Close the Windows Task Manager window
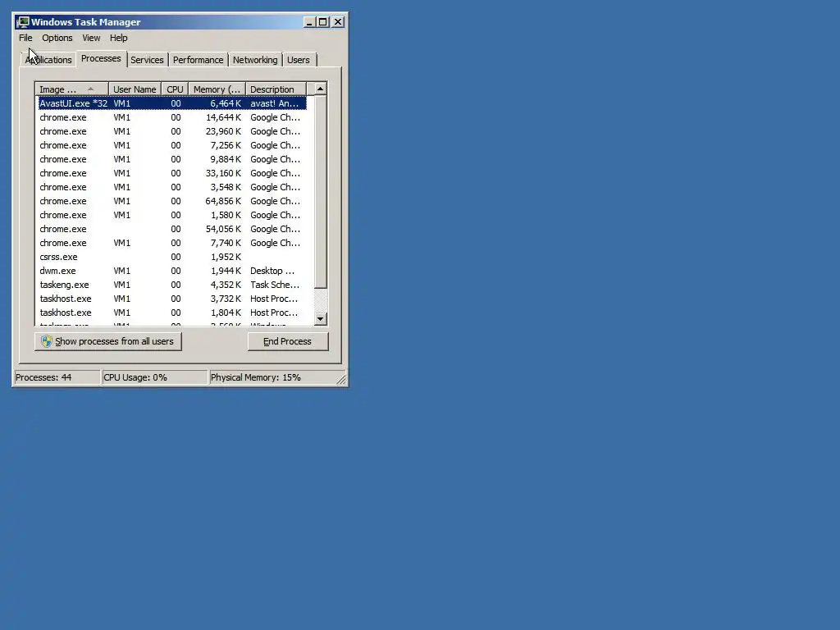Viewport: 840px width, 630px height. pyautogui.click(x=338, y=22)
